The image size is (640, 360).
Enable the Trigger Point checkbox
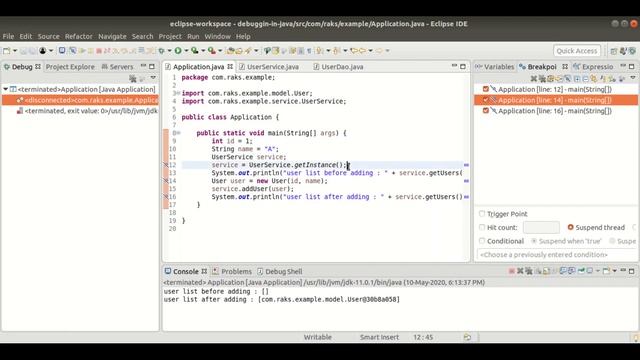[482, 213]
